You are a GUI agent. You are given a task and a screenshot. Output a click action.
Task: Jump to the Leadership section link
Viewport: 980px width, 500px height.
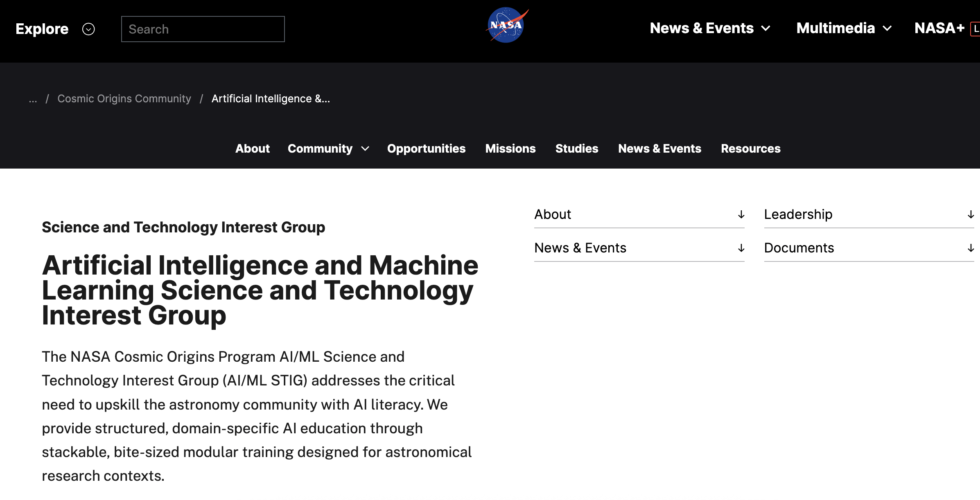(x=798, y=214)
